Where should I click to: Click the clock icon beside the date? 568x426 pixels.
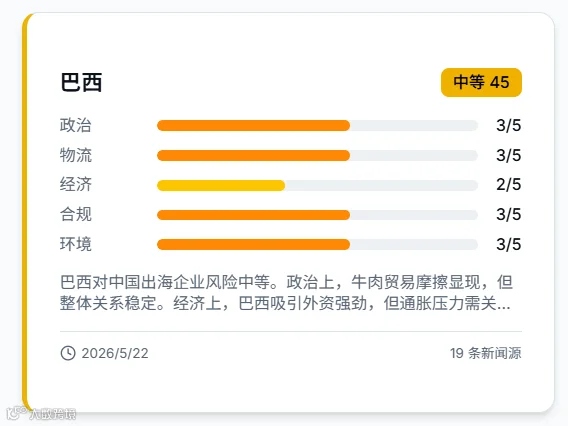(x=68, y=353)
